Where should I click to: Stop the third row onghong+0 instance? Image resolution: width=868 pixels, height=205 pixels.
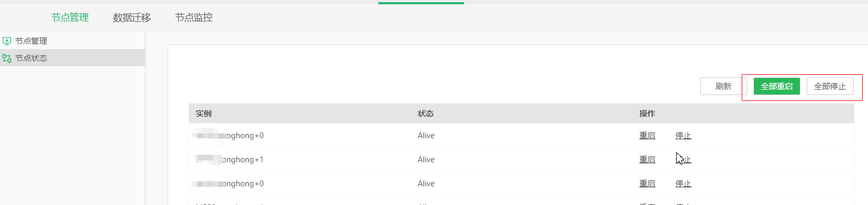coord(683,184)
